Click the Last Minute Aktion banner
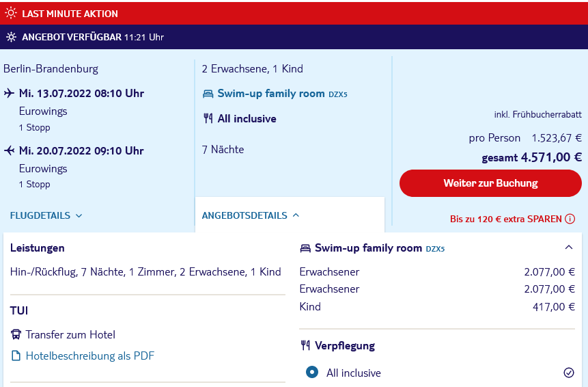 coord(294,13)
